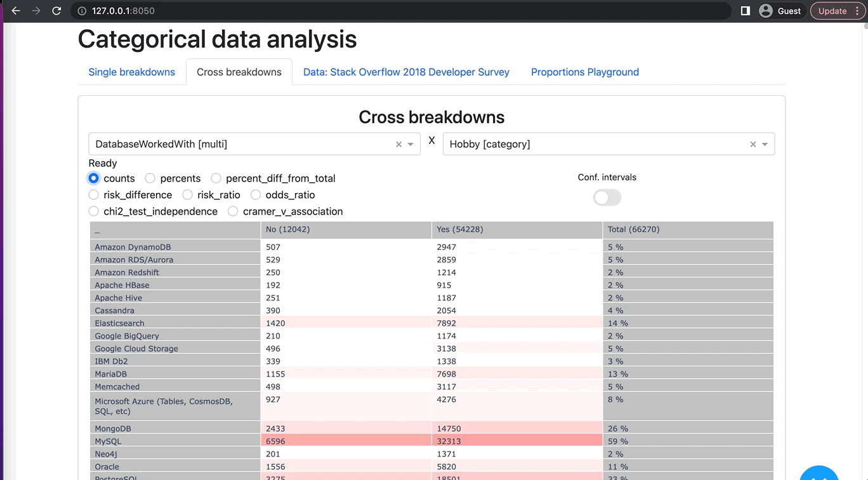868x480 pixels.
Task: Click the MariaDB Yes count 7698
Action: tap(517, 374)
